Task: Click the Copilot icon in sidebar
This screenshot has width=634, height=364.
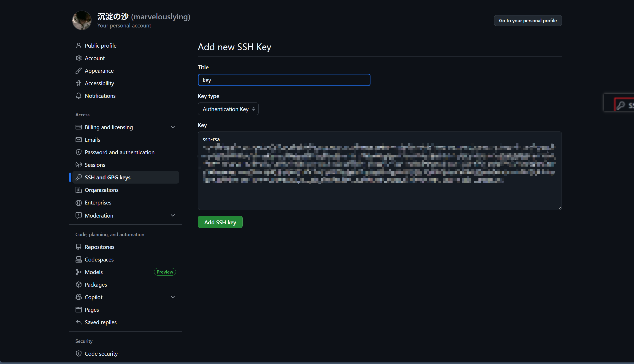Action: point(78,297)
